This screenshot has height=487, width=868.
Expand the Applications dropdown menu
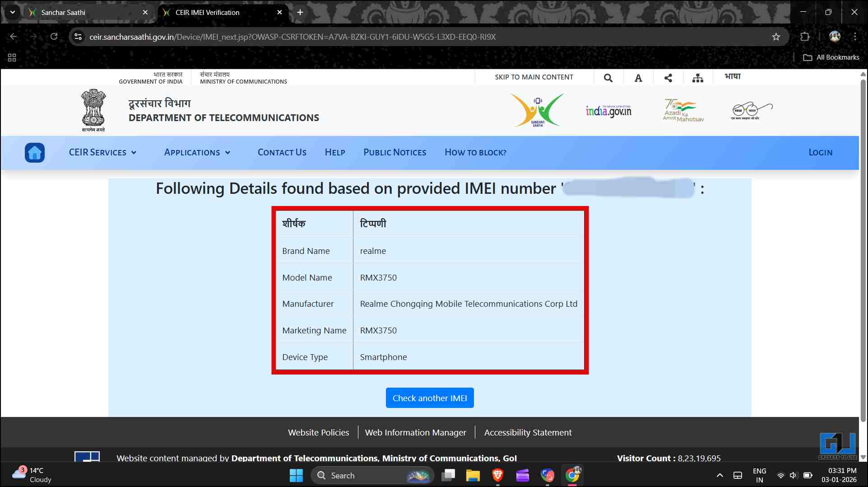(197, 153)
